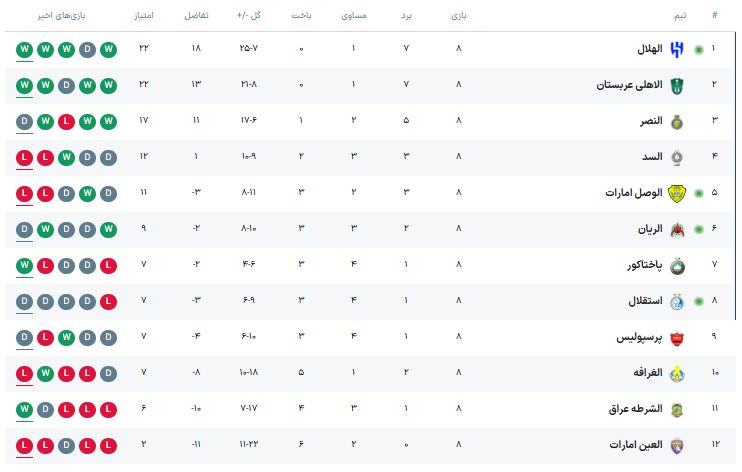
Task: Click the Esteghlal blue club crest
Action: point(676,301)
